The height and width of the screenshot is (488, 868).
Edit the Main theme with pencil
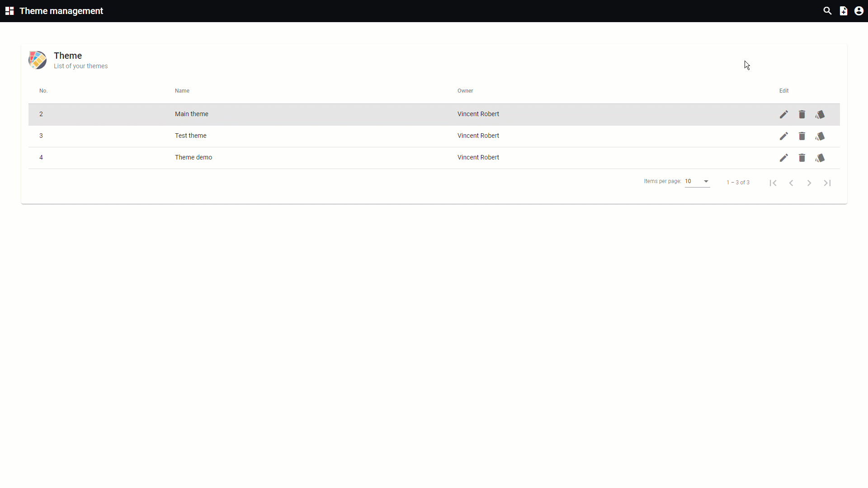tap(784, 114)
